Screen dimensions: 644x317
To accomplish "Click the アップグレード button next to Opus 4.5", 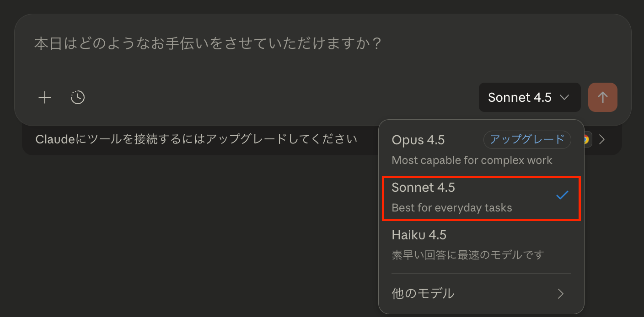I will click(527, 140).
